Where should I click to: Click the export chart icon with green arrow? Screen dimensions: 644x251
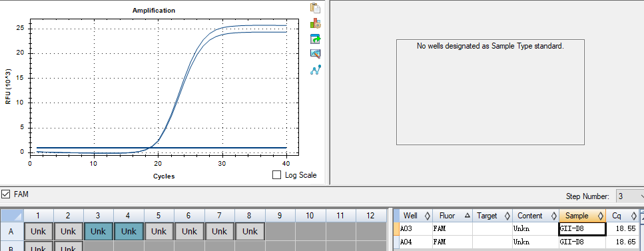click(315, 39)
